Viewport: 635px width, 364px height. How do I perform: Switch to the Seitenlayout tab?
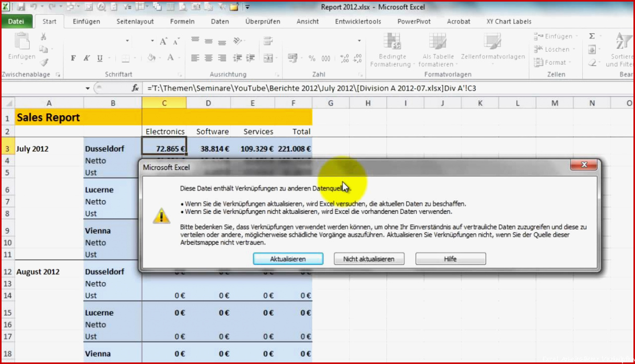coord(135,21)
